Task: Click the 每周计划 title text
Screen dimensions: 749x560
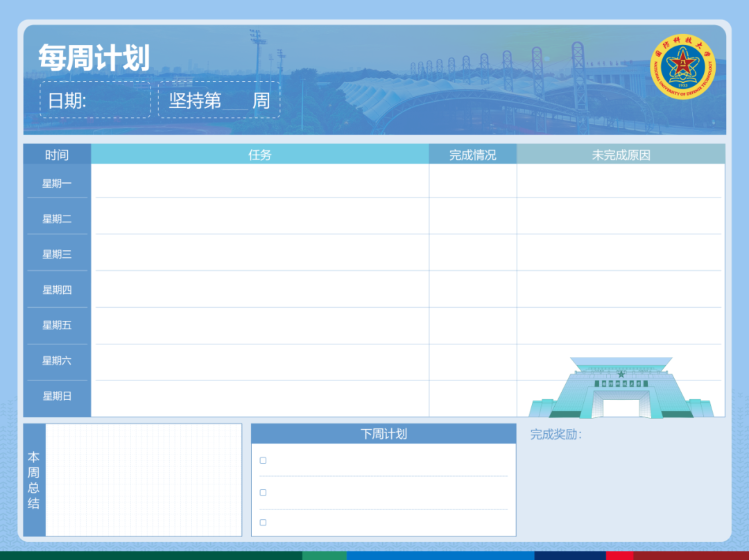Action: (x=94, y=58)
